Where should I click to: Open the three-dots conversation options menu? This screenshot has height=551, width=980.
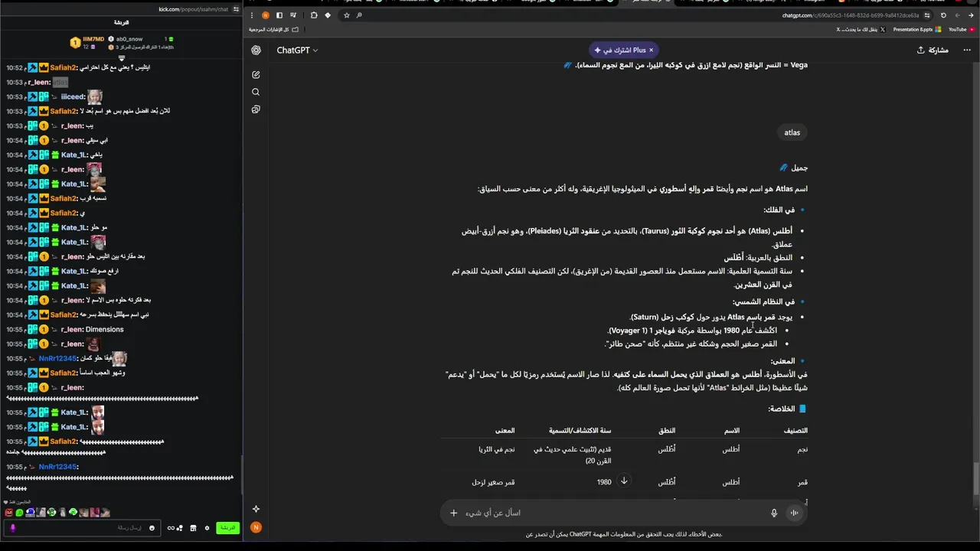(x=967, y=51)
